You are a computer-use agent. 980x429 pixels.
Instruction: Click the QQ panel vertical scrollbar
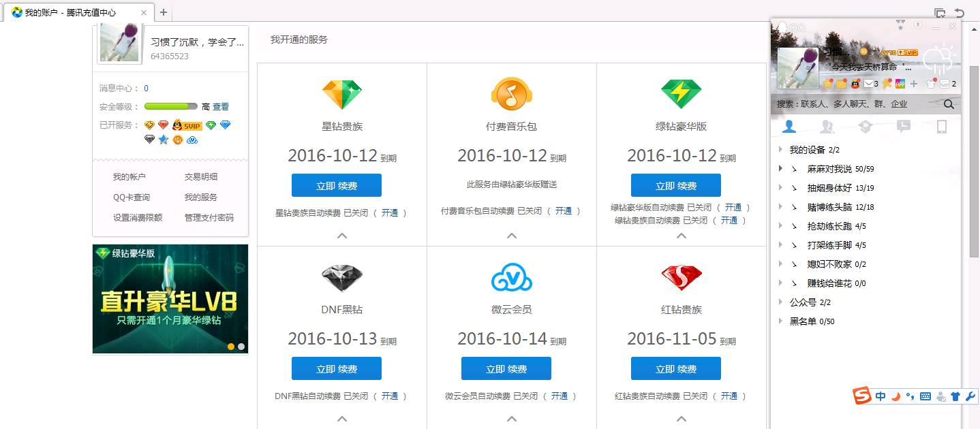coord(975,162)
